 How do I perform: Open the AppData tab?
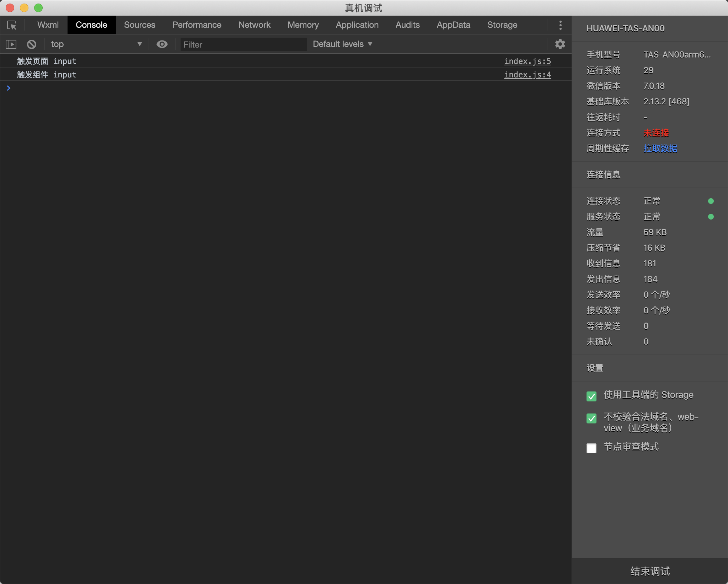(x=453, y=25)
